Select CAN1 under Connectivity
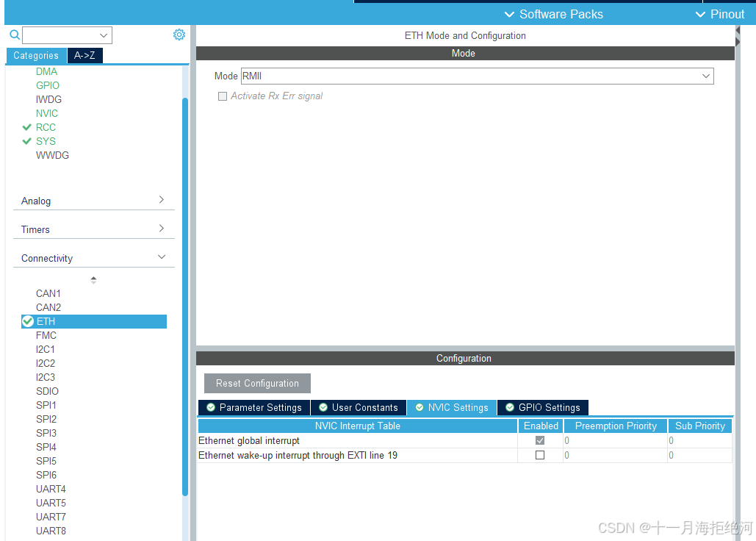756x541 pixels. coord(48,293)
